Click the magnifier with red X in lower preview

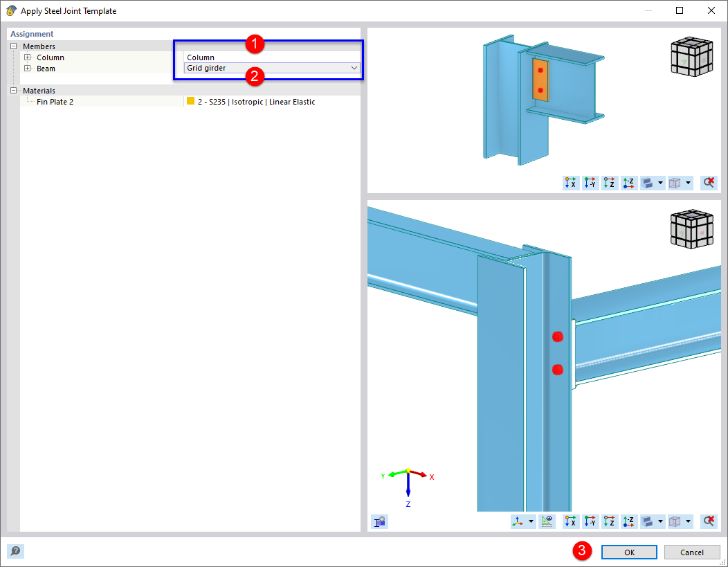[709, 521]
